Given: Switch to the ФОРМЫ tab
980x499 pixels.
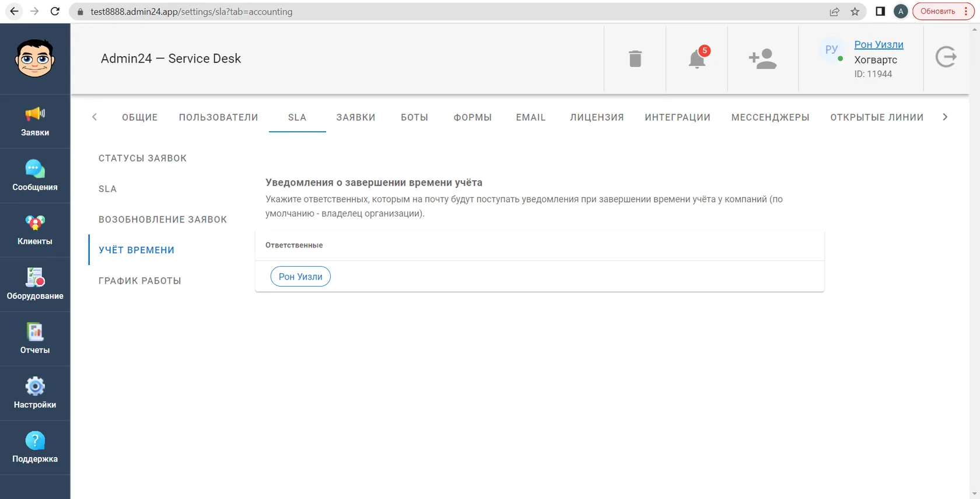Looking at the screenshot, I should pos(473,117).
